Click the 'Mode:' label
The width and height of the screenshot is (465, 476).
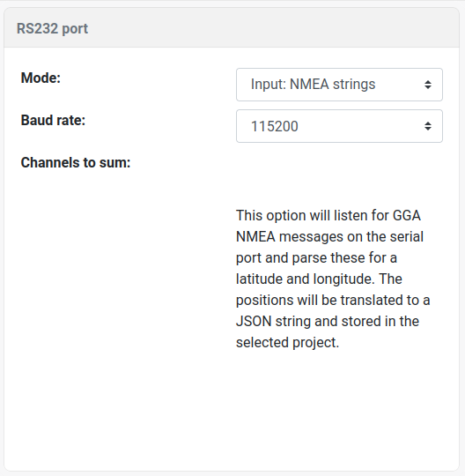[x=41, y=78]
